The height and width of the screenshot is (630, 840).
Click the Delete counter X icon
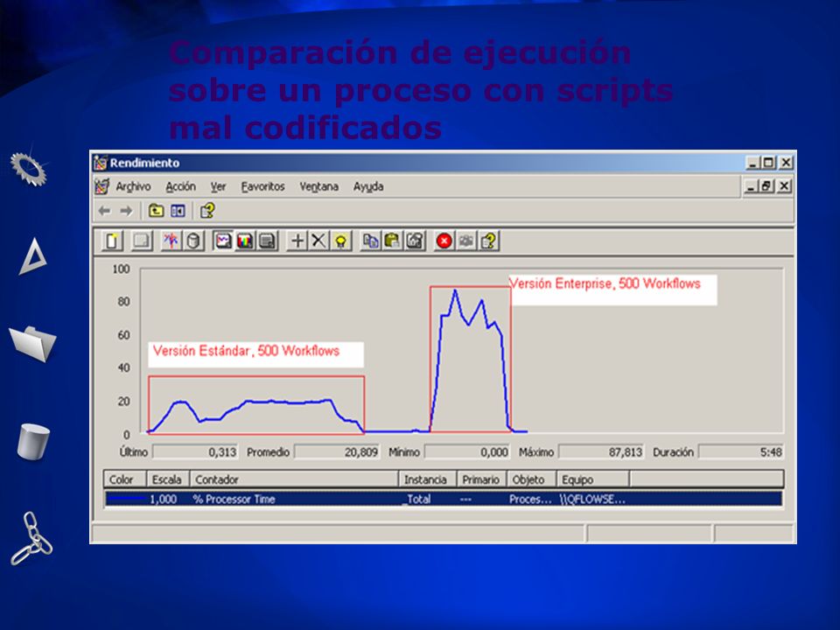click(x=318, y=241)
